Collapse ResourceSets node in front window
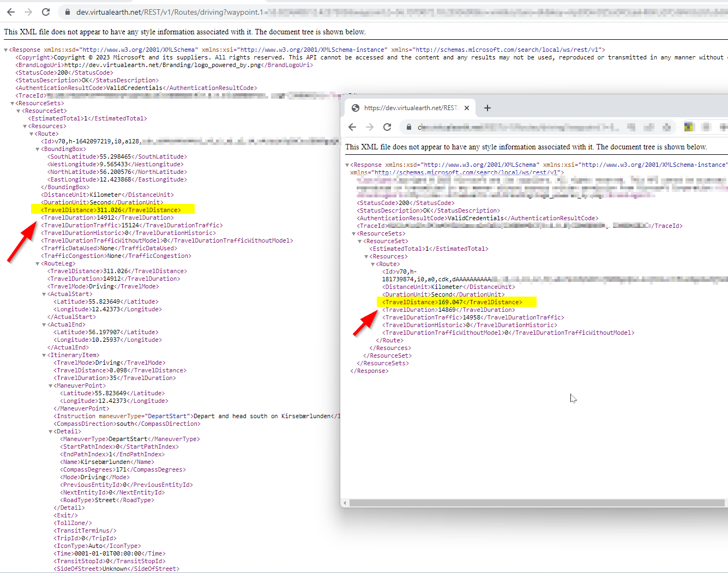728x573 pixels. pos(354,234)
